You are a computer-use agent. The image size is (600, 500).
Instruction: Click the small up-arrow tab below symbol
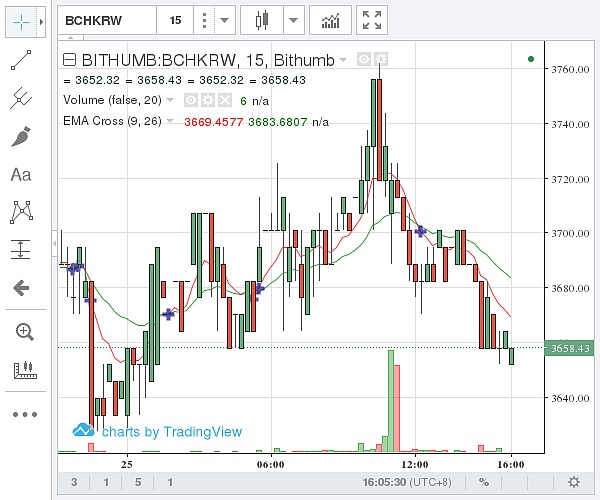[x=70, y=37]
